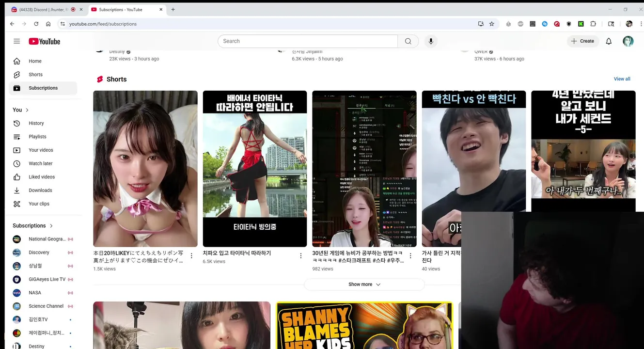Open NASA channel subscription
The image size is (644, 349).
tap(43, 293)
